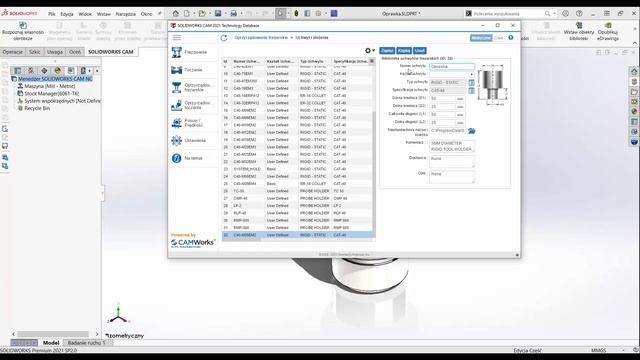Open gear options dropdown above holder table
The height and width of the screenshot is (360, 640).
click(x=370, y=51)
